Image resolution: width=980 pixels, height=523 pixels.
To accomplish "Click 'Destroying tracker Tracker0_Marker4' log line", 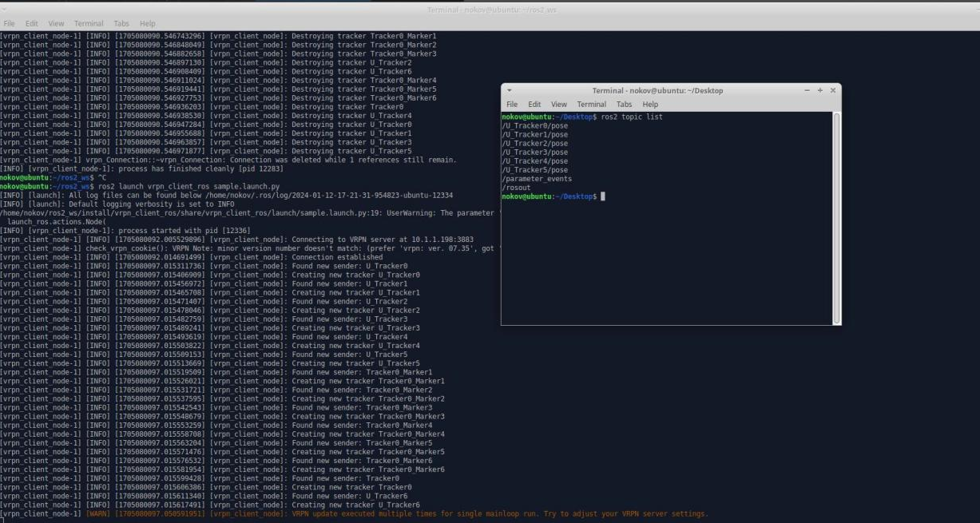I will click(218, 80).
